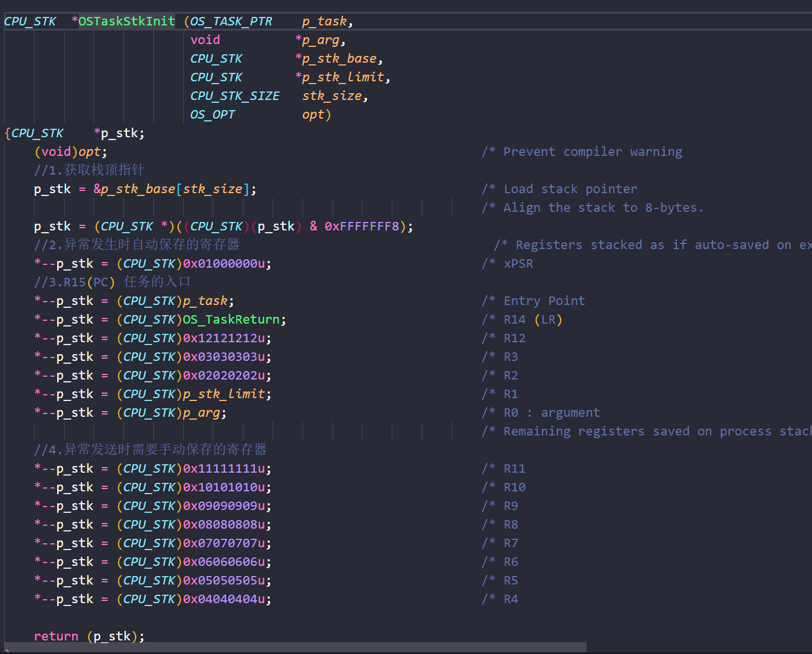Select the *p_stk_limit parameter in signature

pyautogui.click(x=340, y=77)
